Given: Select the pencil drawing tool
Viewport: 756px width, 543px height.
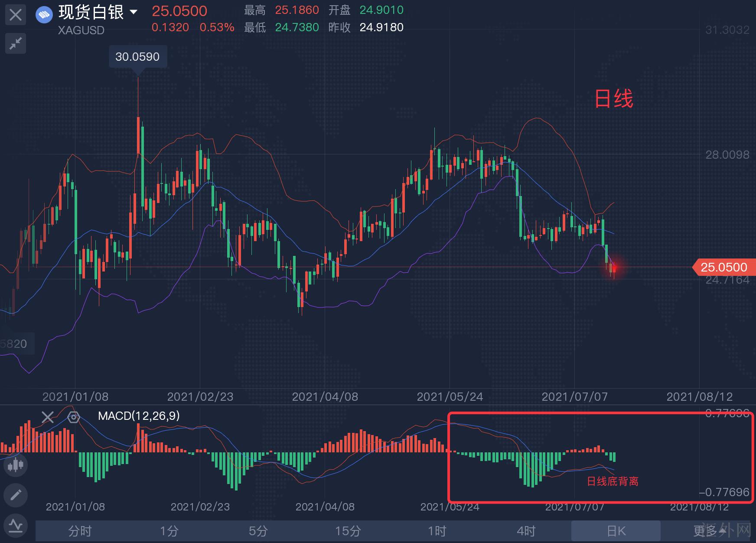Looking at the screenshot, I should click(x=16, y=495).
